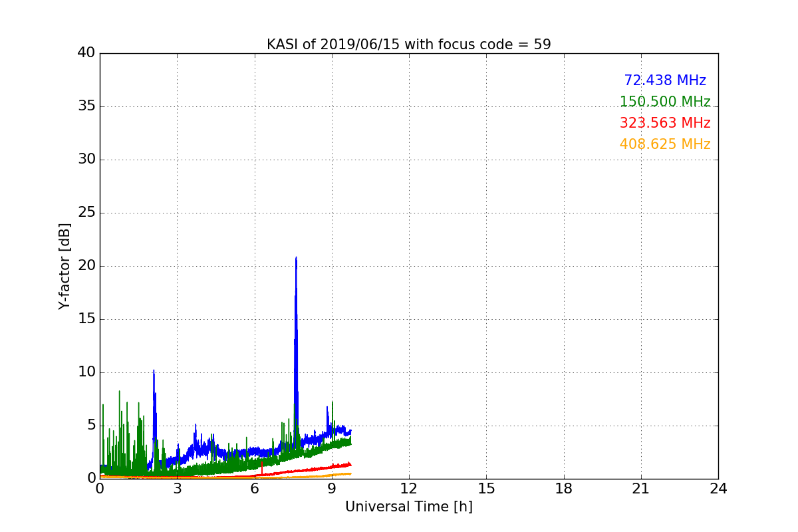798x532 pixels.
Task: Select the '72.438 MHz' blue legend label
Action: (x=665, y=80)
